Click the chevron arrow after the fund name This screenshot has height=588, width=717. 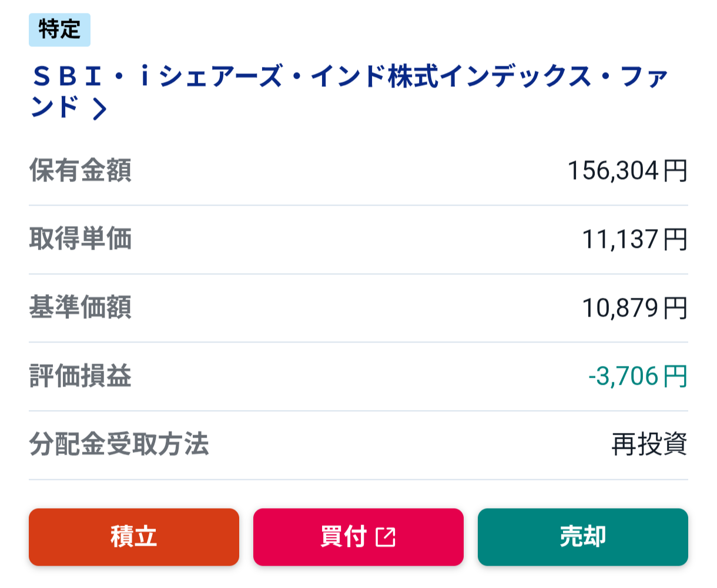(100, 109)
